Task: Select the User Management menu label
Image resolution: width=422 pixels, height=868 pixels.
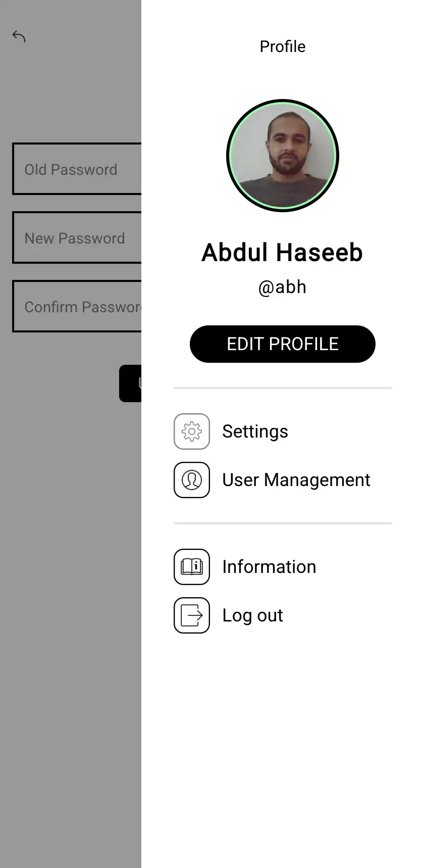Action: 296,480
